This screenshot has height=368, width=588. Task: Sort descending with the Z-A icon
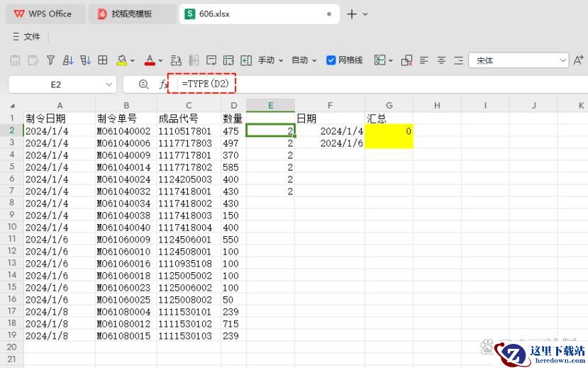tap(86, 60)
